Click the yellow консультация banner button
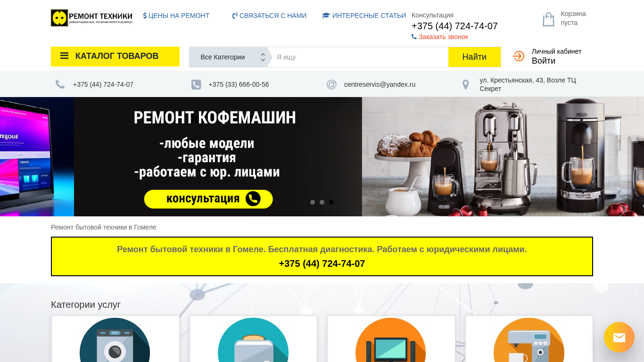Screen dimensions: 644x362 point(208,199)
